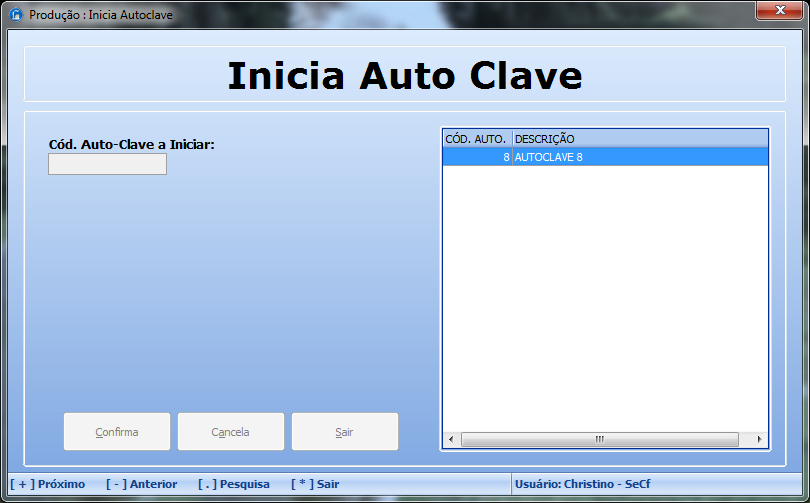Viewport: 810px width, 503px height.
Task: Click the Usuário: Christino - SeCf status panel
Action: [x=582, y=484]
